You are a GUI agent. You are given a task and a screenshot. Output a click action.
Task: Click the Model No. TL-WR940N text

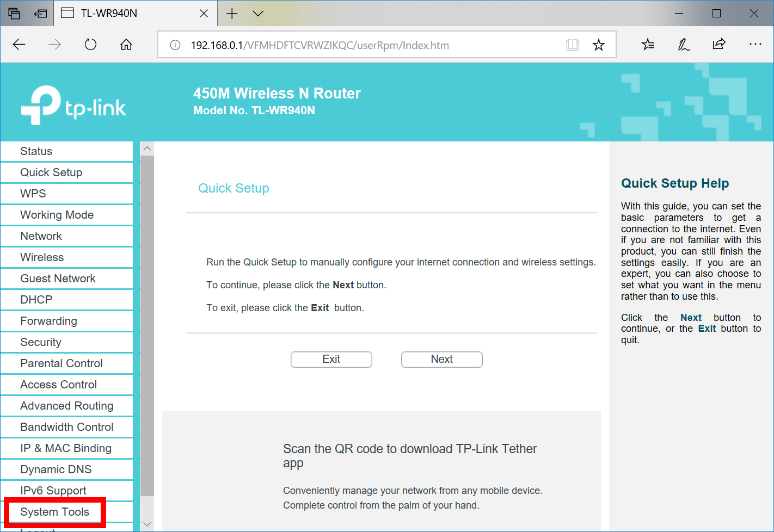(254, 110)
